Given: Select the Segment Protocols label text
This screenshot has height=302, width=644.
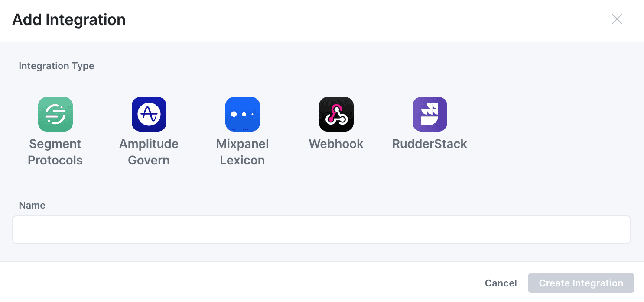Looking at the screenshot, I should pyautogui.click(x=55, y=152).
